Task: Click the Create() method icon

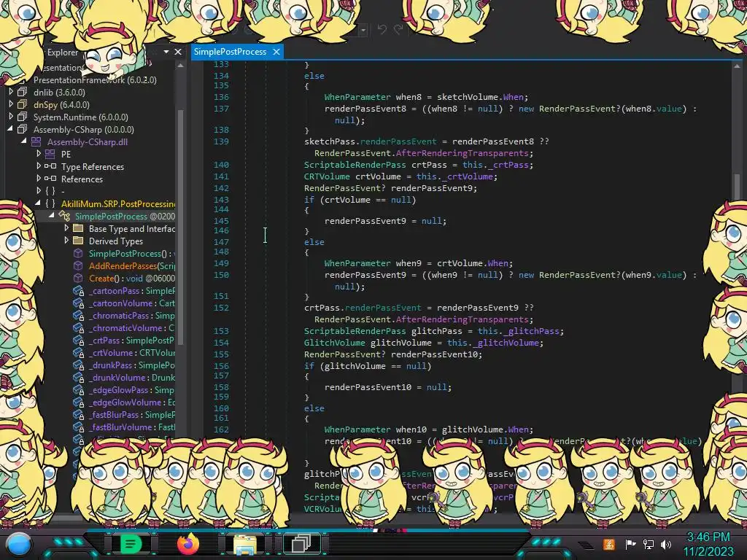Action: [x=78, y=278]
